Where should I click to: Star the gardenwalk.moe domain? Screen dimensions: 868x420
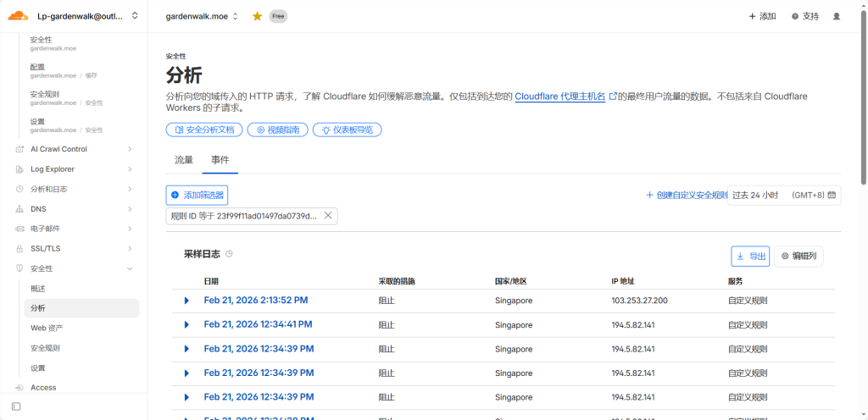[x=257, y=17]
